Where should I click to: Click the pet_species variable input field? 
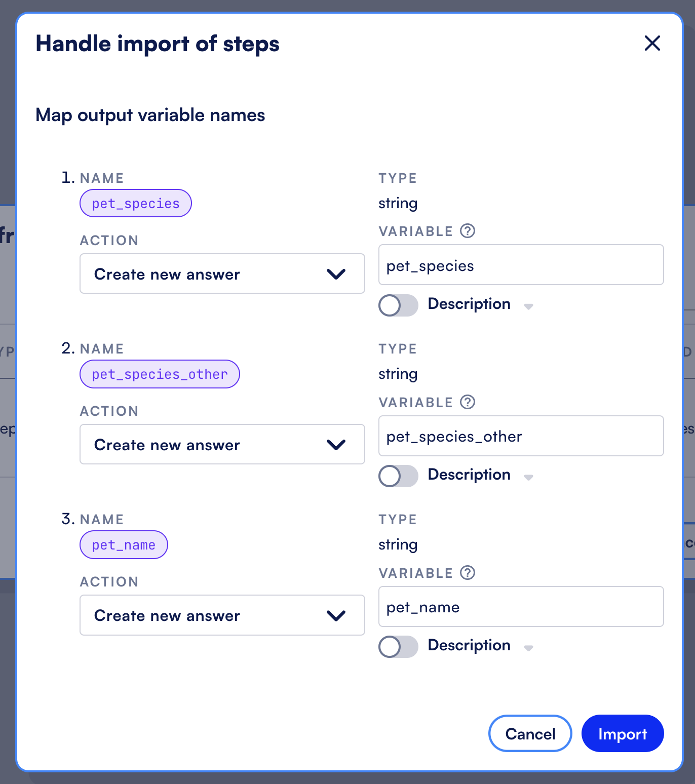[x=521, y=265]
